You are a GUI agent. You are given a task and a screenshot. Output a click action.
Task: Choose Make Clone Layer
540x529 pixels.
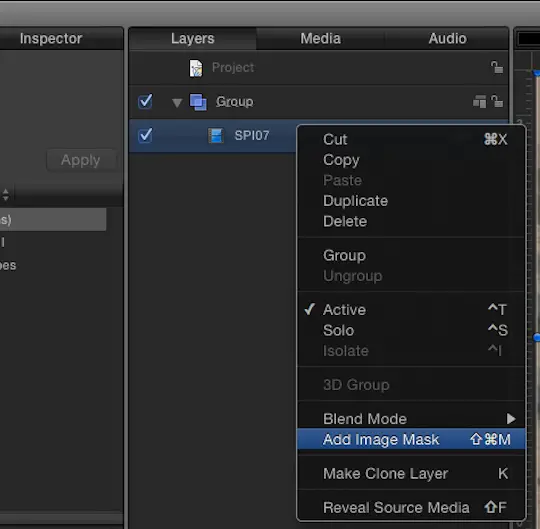point(411,474)
